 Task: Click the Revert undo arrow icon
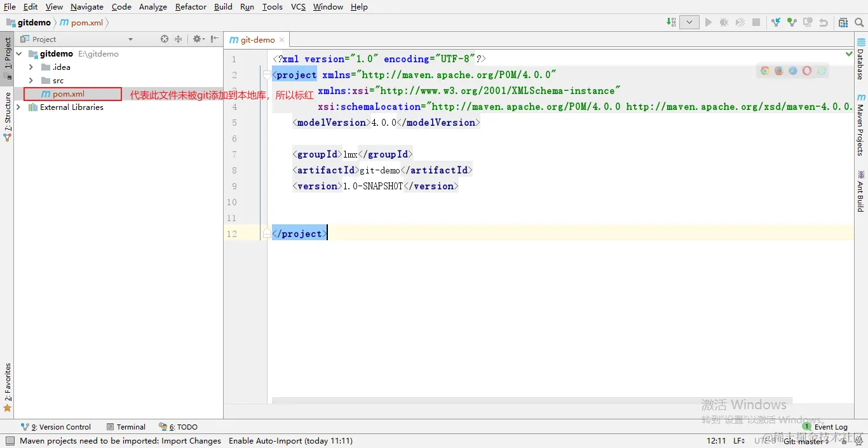[824, 22]
